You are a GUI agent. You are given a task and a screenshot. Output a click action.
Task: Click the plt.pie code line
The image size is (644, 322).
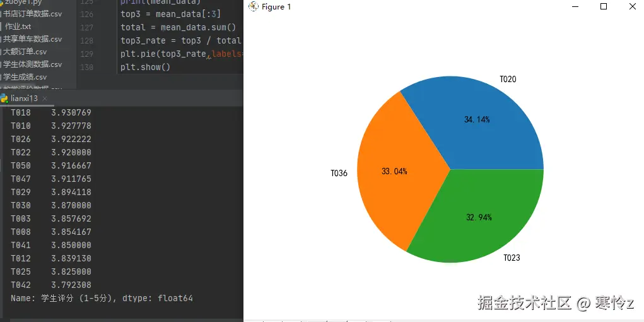coord(182,54)
